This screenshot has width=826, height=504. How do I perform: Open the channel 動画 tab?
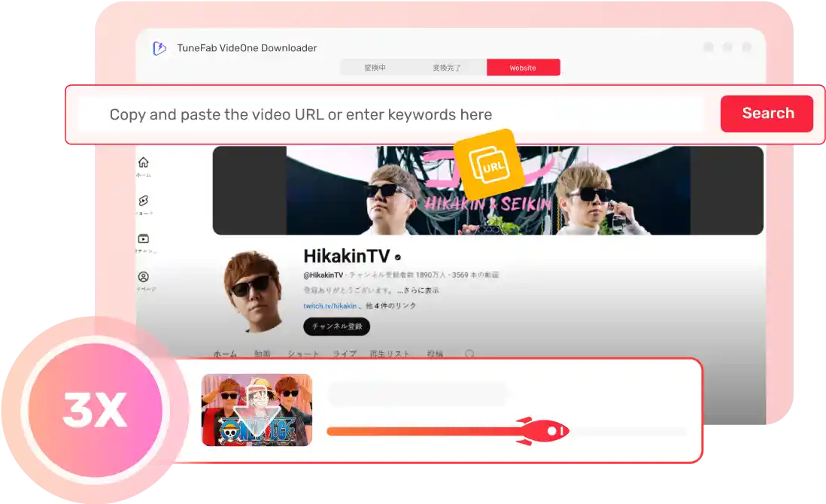[x=263, y=354]
